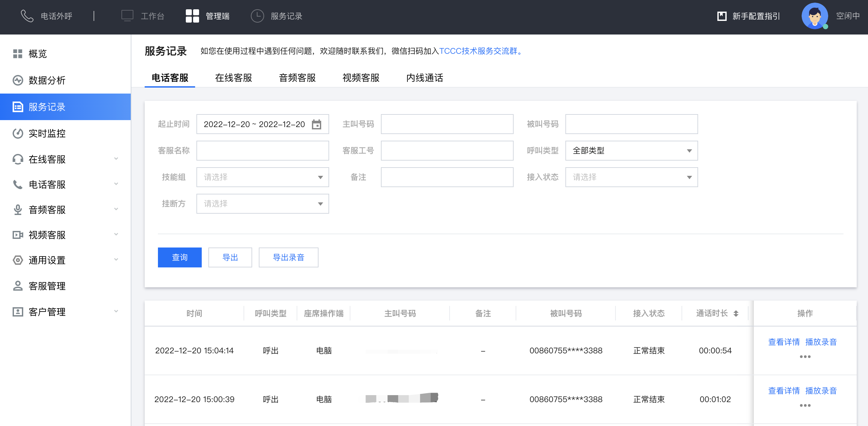Screen dimensions: 868x426
Task: Open the workbench monitor icon
Action: click(x=127, y=16)
